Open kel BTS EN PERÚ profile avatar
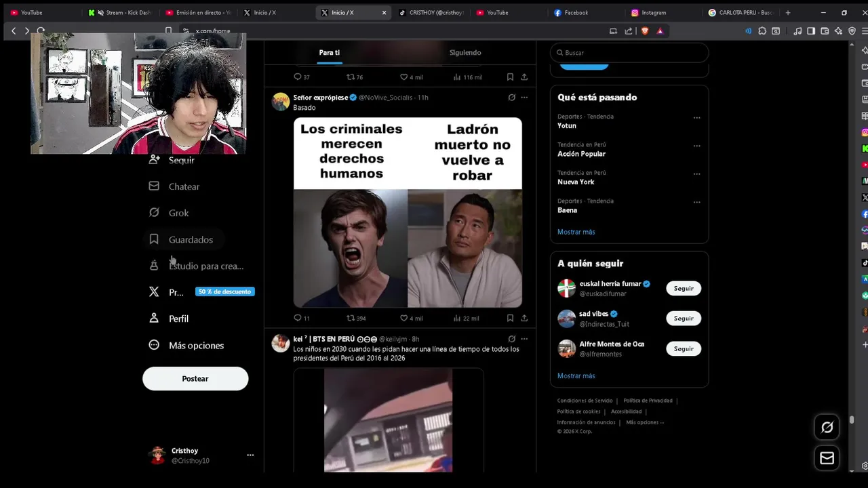The height and width of the screenshot is (488, 868). [x=281, y=343]
